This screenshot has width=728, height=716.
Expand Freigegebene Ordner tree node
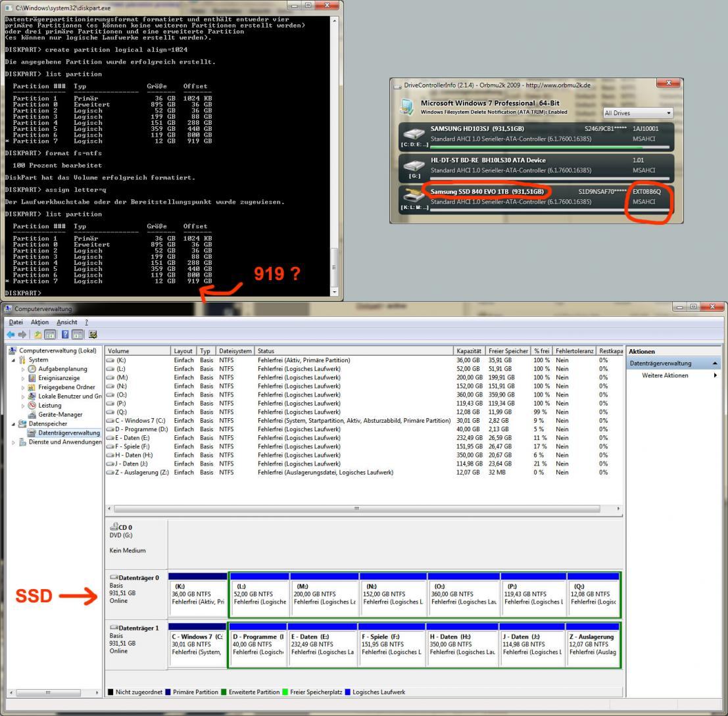click(23, 387)
